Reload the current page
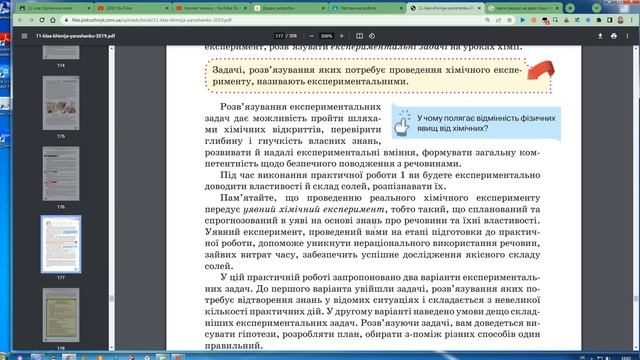Screen dimensions: 640x360 tap(42, 20)
